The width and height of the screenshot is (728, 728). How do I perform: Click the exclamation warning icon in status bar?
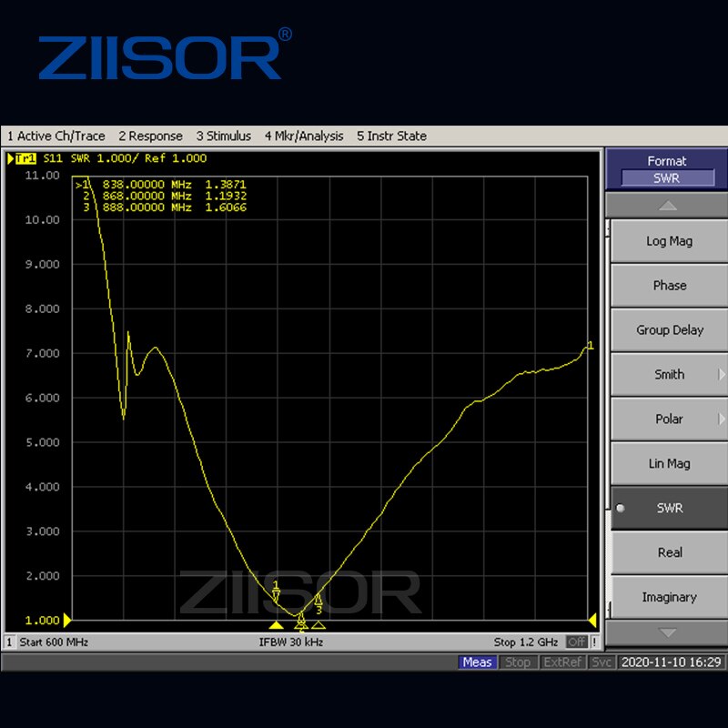point(594,642)
